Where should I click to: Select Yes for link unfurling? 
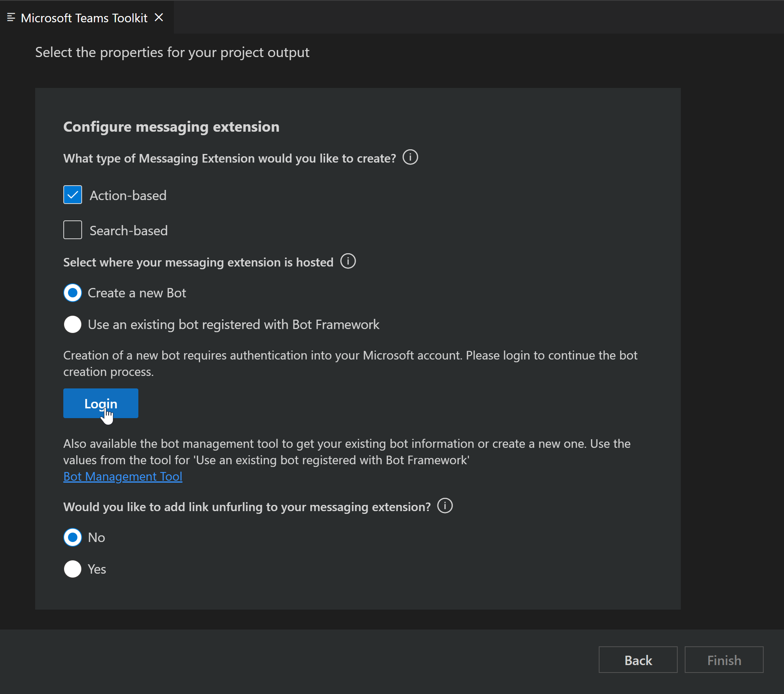(x=73, y=569)
